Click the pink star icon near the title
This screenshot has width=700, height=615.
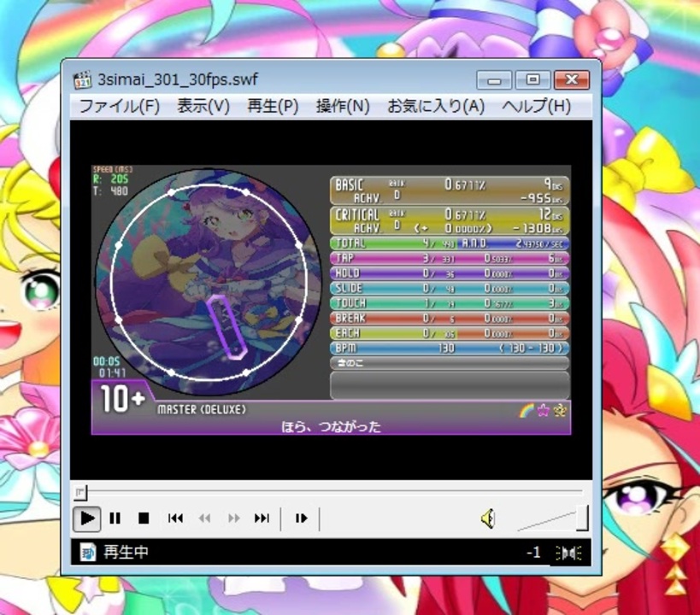point(543,411)
